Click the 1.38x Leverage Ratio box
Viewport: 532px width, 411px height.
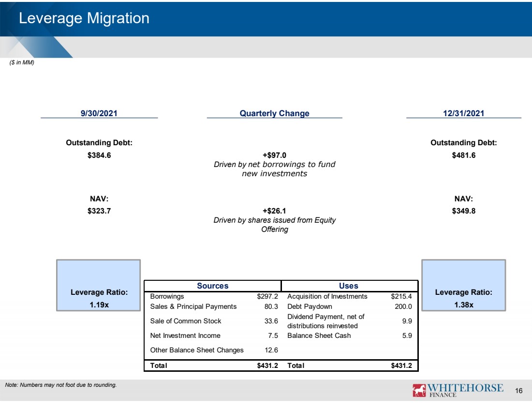(x=463, y=285)
